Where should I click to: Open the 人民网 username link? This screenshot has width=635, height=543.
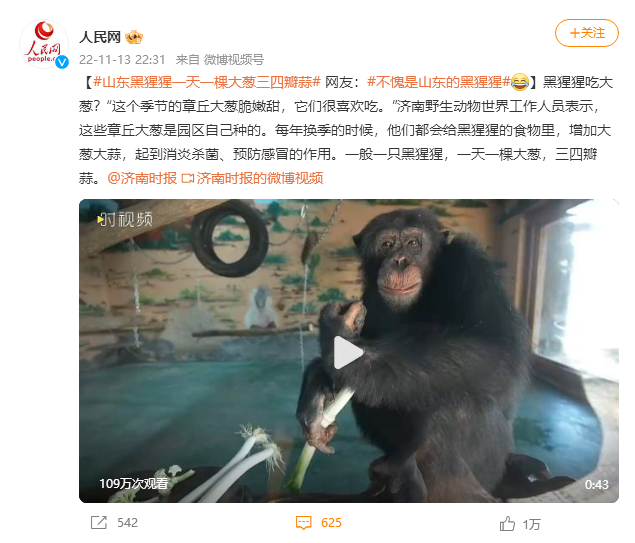100,37
